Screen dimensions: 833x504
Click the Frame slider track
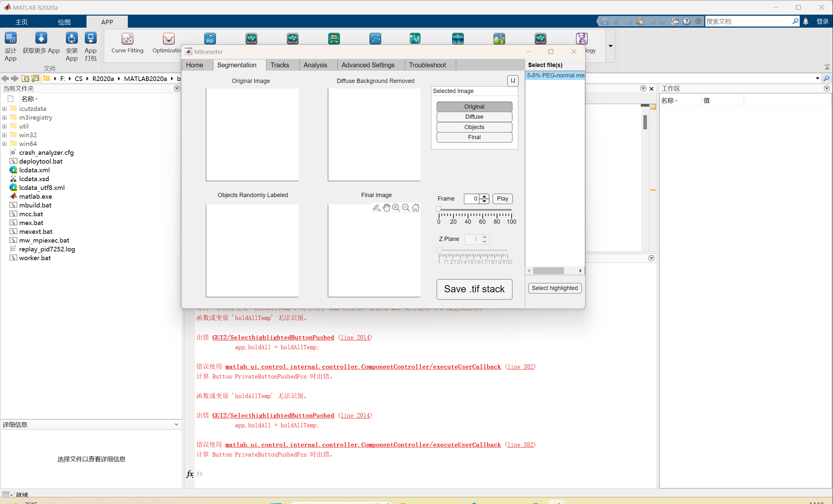pyautogui.click(x=475, y=210)
